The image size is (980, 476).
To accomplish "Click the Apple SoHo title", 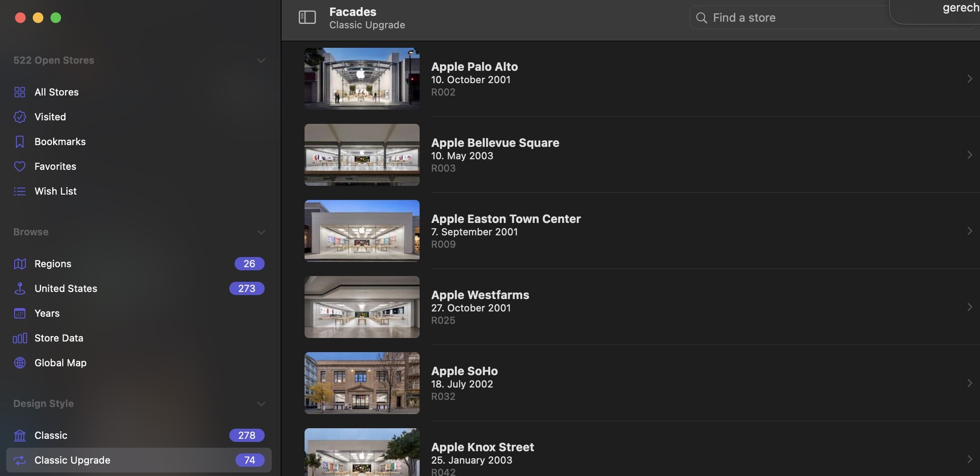I will coord(464,371).
